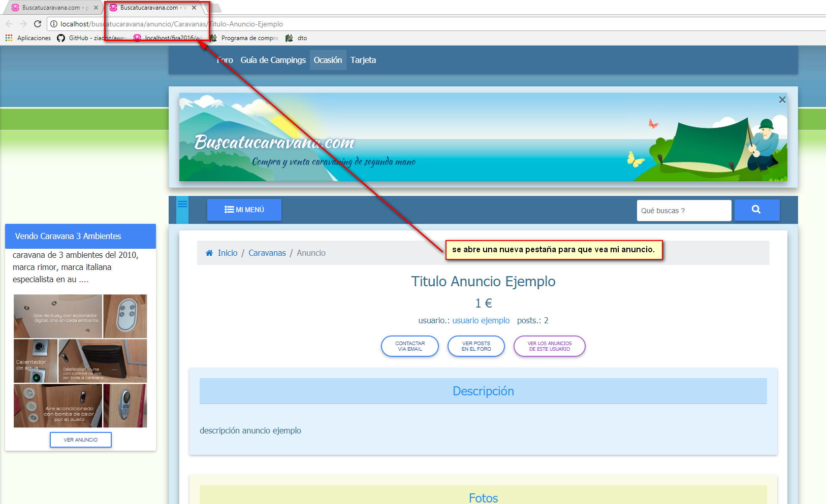Screen dimensions: 826x504
Task: Click the Buscatucaravana.com banner image
Action: click(483, 137)
